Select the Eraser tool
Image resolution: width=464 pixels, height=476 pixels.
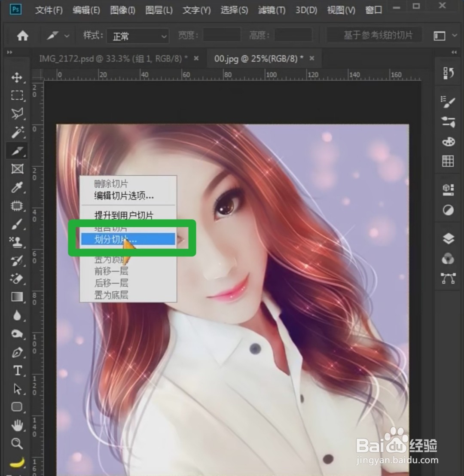click(17, 279)
